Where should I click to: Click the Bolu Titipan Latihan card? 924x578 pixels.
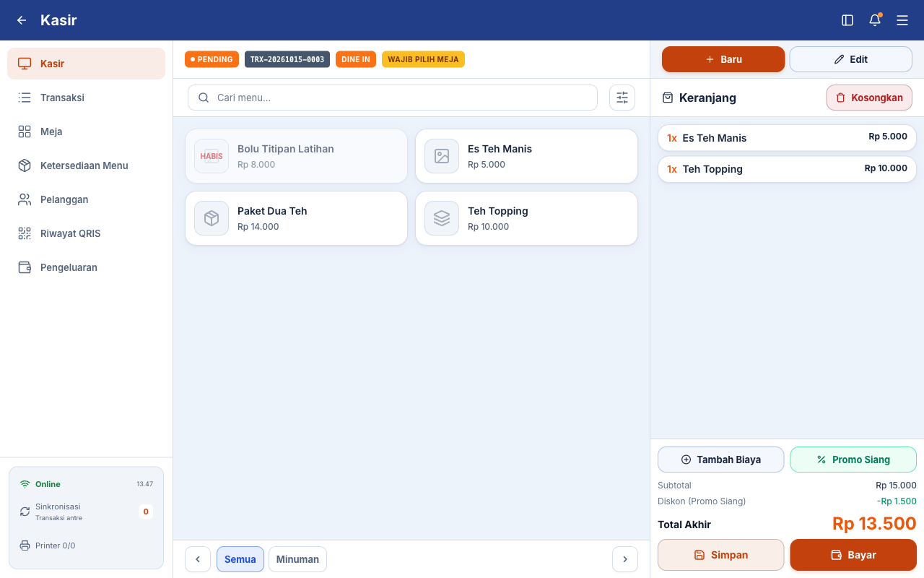pos(296,156)
